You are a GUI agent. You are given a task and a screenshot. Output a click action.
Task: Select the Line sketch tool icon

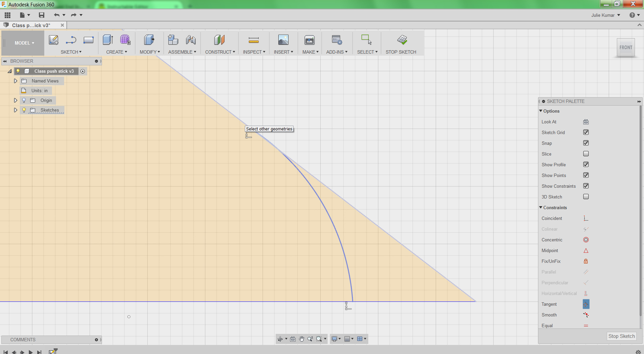[71, 40]
